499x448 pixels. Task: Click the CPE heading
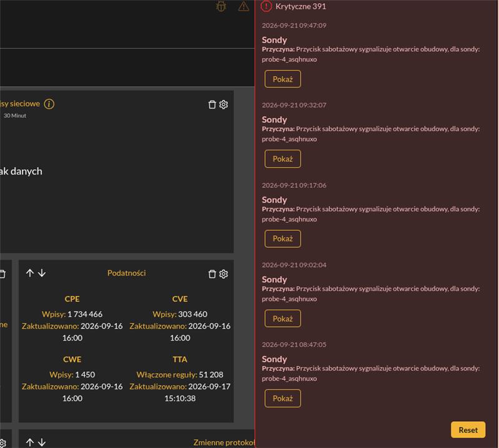(72, 299)
